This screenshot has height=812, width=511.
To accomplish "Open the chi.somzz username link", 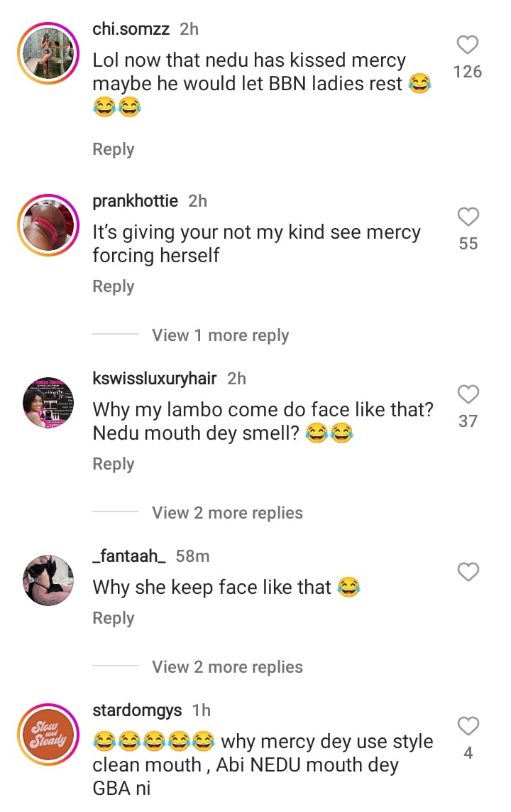I will (131, 28).
